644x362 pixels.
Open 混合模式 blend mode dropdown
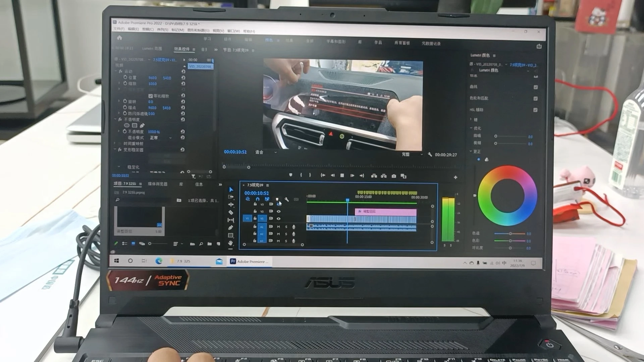coord(161,138)
